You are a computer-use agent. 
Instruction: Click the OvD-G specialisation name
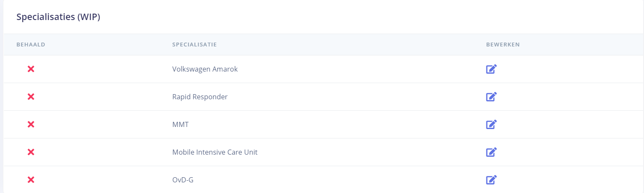182,180
